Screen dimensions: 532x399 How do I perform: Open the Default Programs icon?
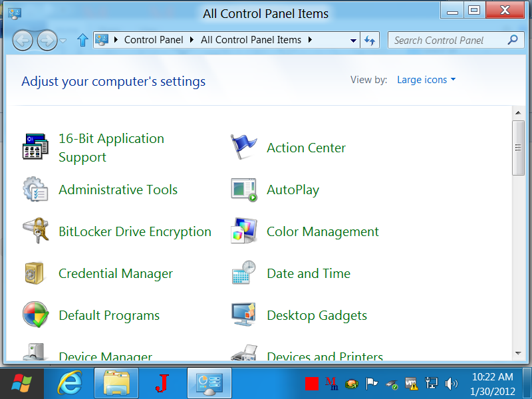pos(36,315)
